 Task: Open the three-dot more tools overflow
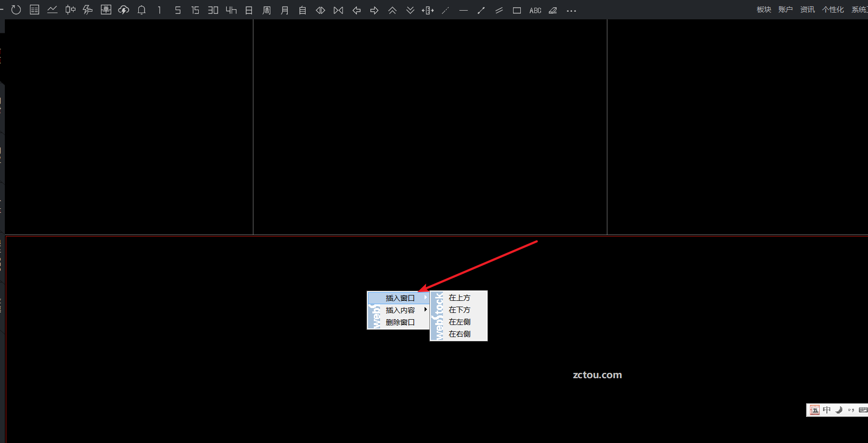(571, 11)
